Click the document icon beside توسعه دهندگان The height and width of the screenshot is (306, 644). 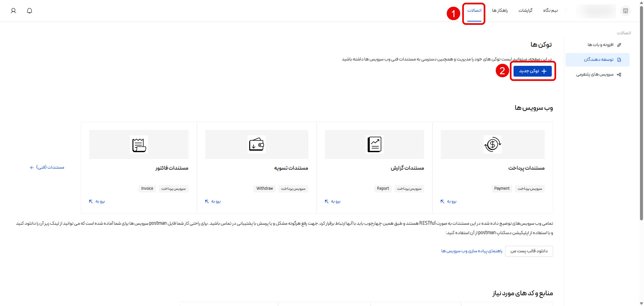[x=619, y=60]
